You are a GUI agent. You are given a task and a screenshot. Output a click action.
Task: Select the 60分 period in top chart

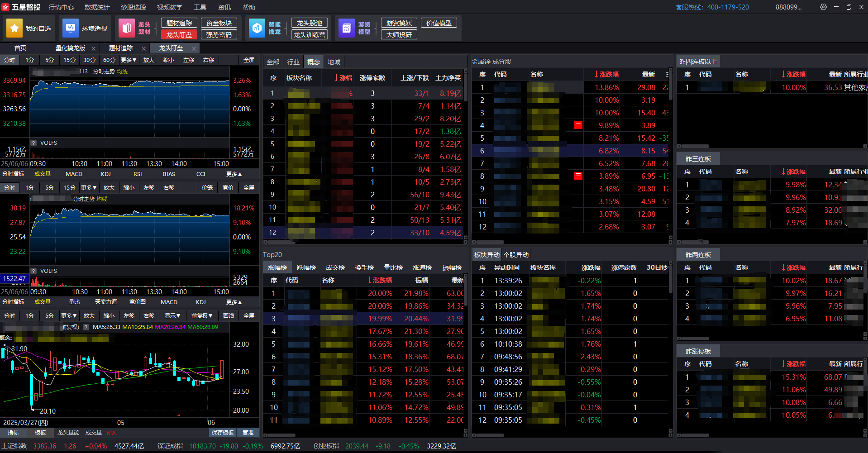(109, 60)
